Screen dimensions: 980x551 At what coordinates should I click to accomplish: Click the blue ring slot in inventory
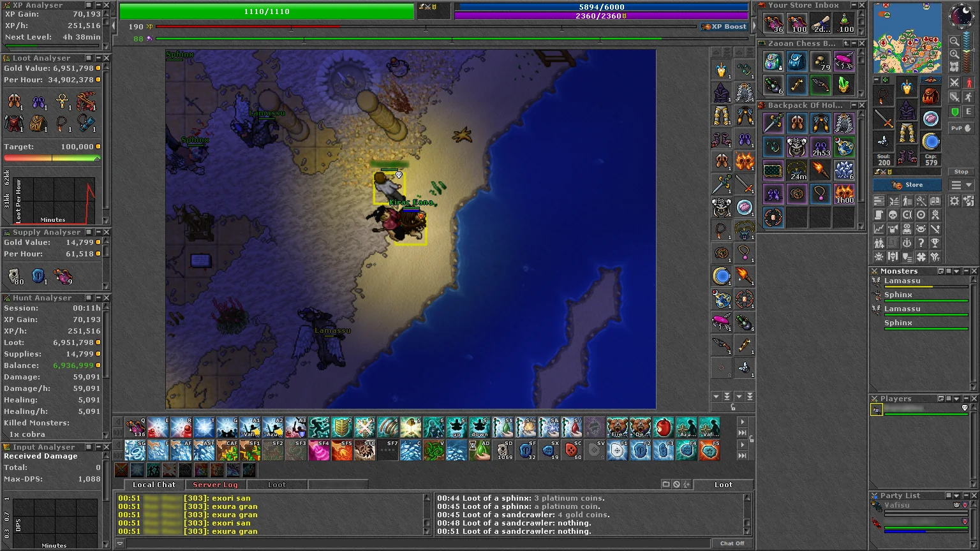931,142
